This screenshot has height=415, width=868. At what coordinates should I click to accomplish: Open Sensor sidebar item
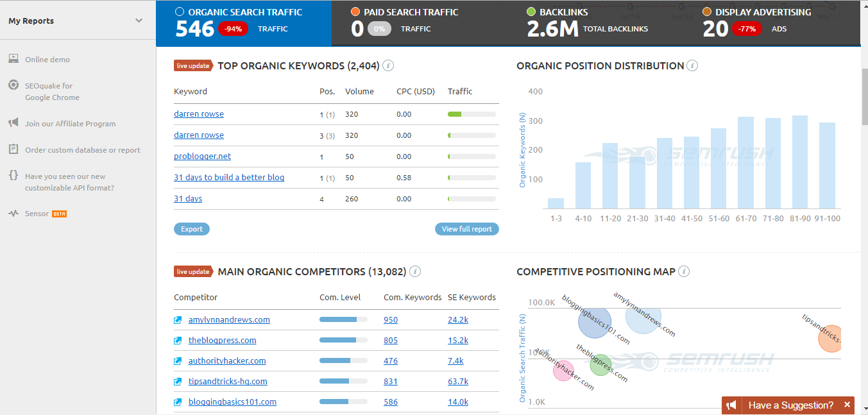tap(37, 214)
